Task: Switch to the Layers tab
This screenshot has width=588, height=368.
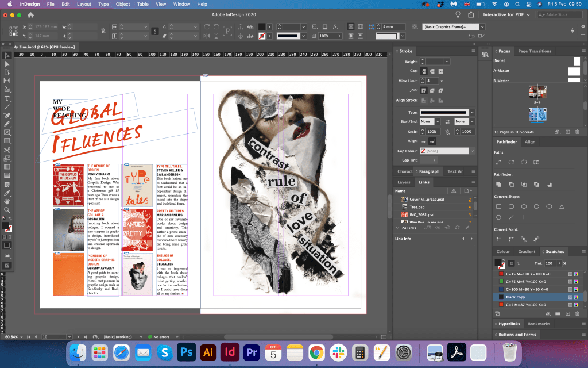Action: pyautogui.click(x=404, y=182)
